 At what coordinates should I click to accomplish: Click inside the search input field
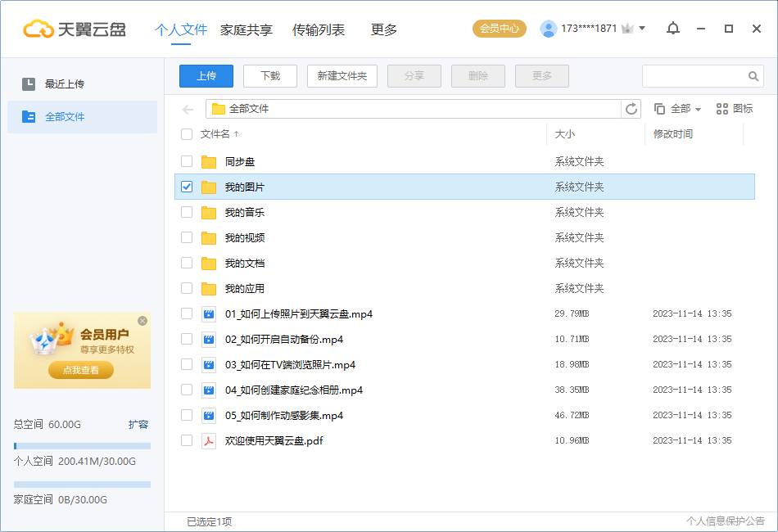[x=696, y=75]
